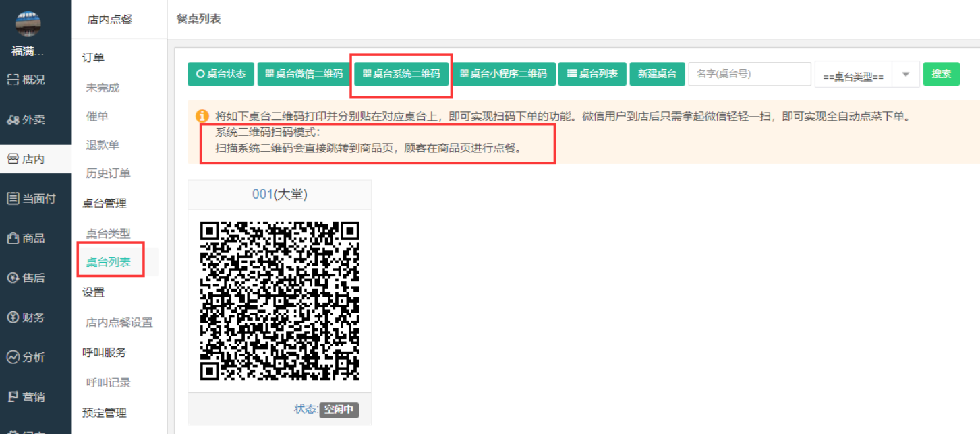Open 呼叫记录 call records page

click(108, 382)
